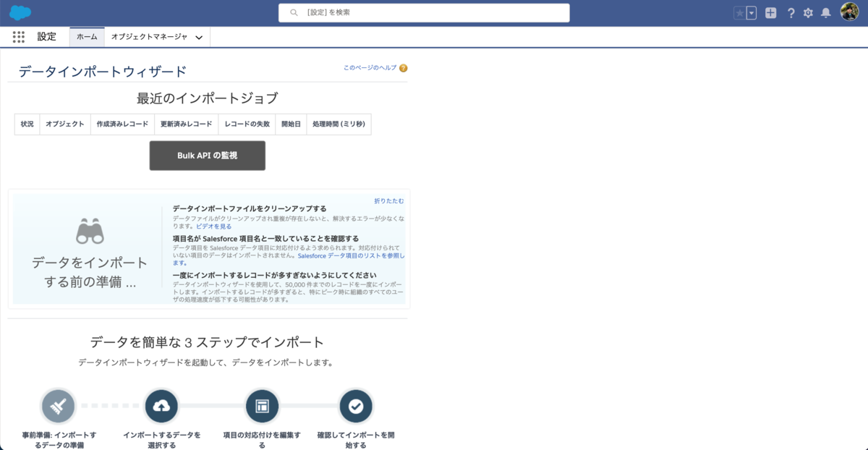Image resolution: width=868 pixels, height=450 pixels.
Task: Expand the オブジェクトマネージャ chevron menu
Action: coord(199,37)
